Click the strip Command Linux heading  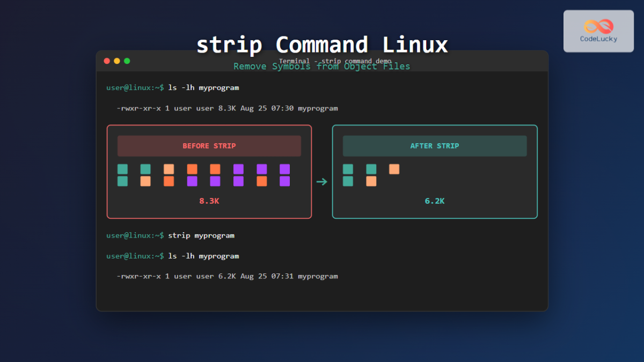click(322, 45)
